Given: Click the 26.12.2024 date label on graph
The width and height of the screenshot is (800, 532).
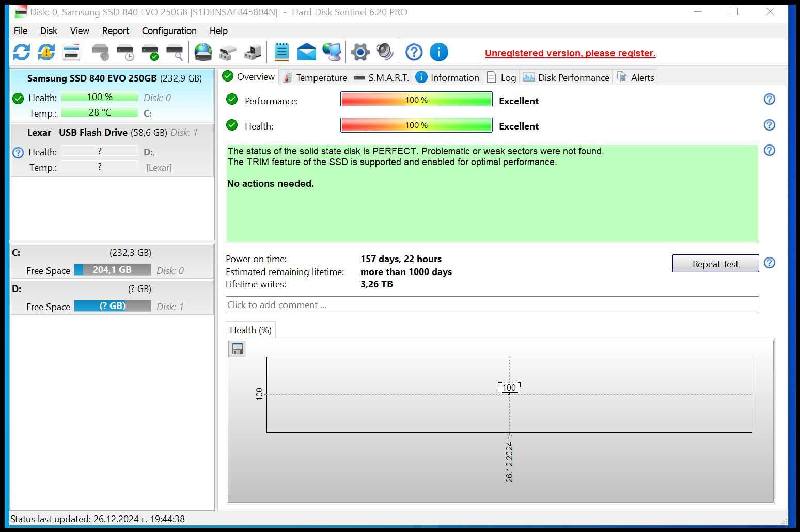Looking at the screenshot, I should (509, 459).
